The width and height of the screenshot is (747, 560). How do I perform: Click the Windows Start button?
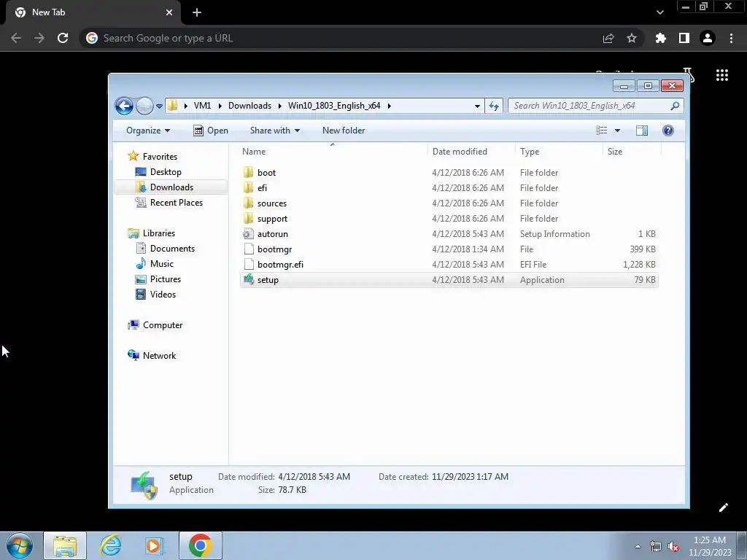click(20, 545)
